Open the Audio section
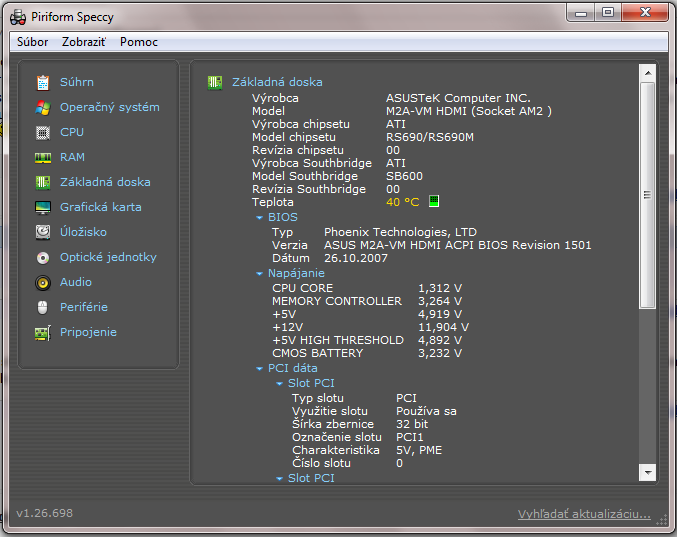Viewport: 677px width, 537px height. (76, 282)
